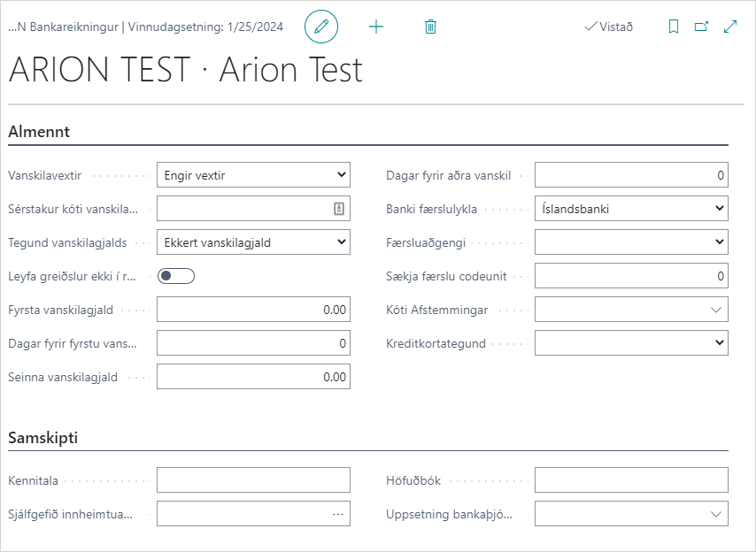Click the Fyrsta vanskilagjald amount field
This screenshot has width=756, height=552.
click(x=253, y=310)
